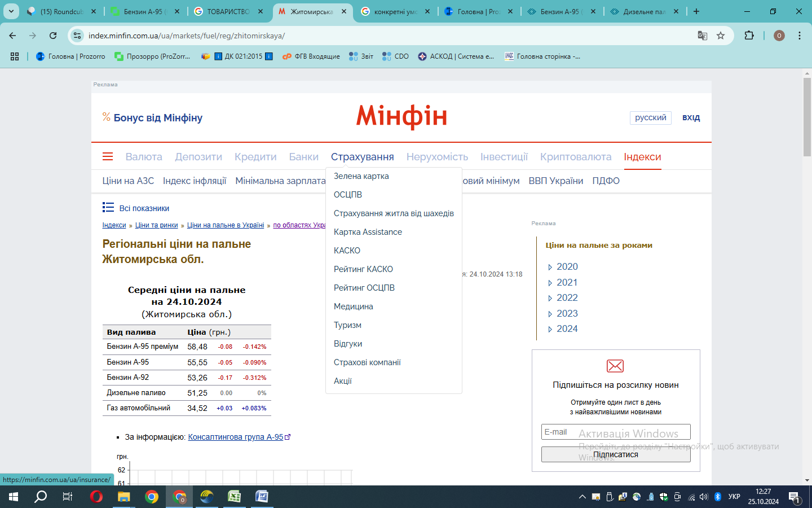Switch to the ТОВАРИСТВО browser tab
Screen dimensions: 812x508
coord(228,11)
